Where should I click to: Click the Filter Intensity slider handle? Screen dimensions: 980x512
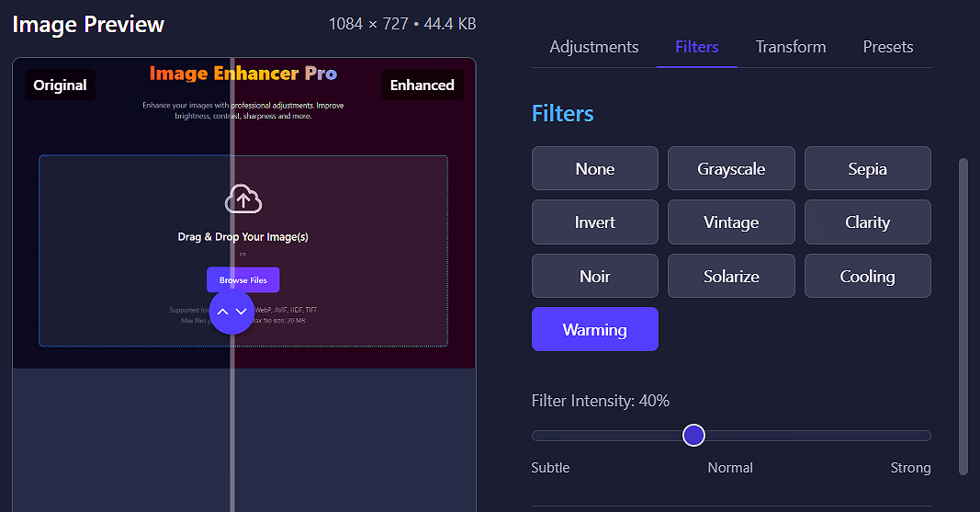pos(693,435)
